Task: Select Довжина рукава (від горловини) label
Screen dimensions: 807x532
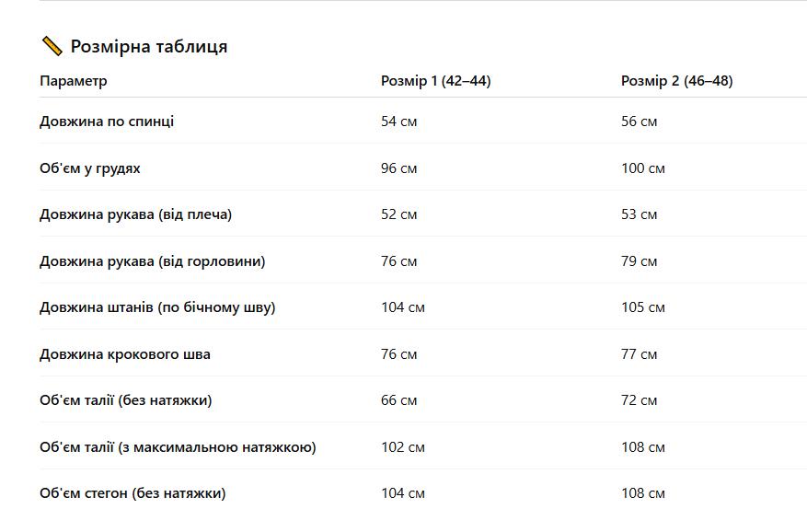Action: pos(153,261)
